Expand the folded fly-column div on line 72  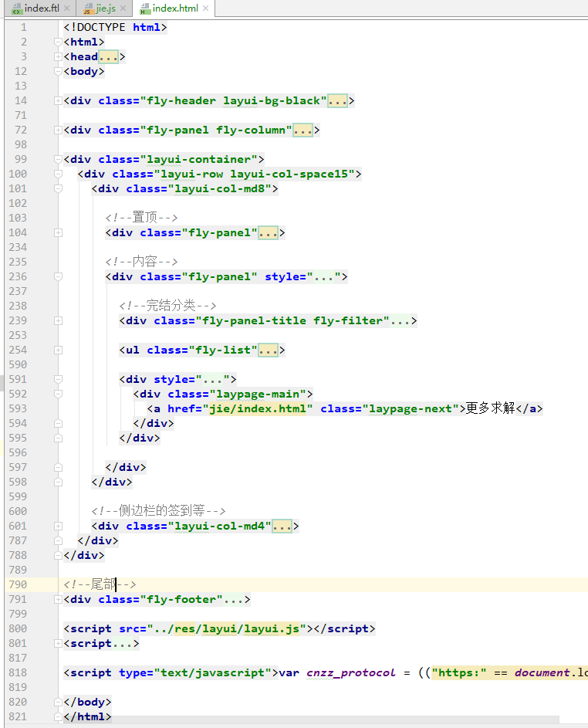coord(58,130)
